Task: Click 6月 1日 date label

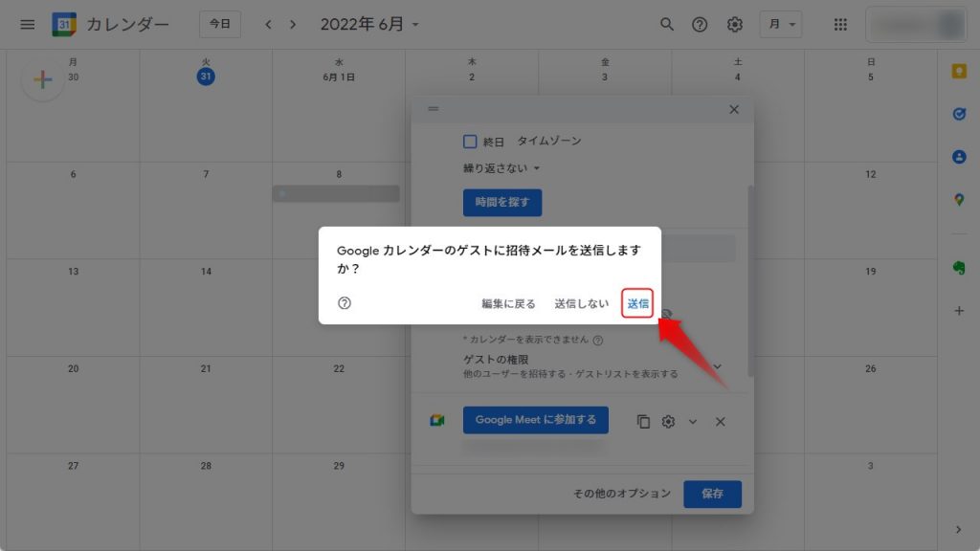Action: [339, 77]
